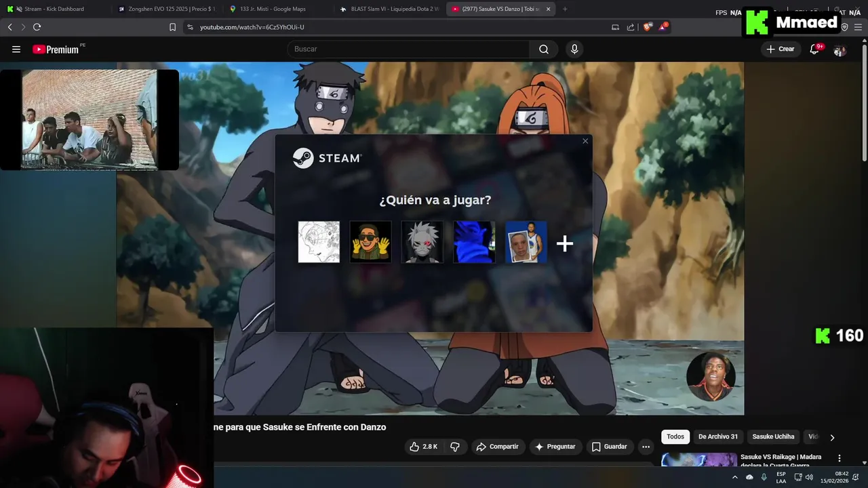This screenshot has width=868, height=488.
Task: Open network status tray icon
Action: pyautogui.click(x=797, y=477)
